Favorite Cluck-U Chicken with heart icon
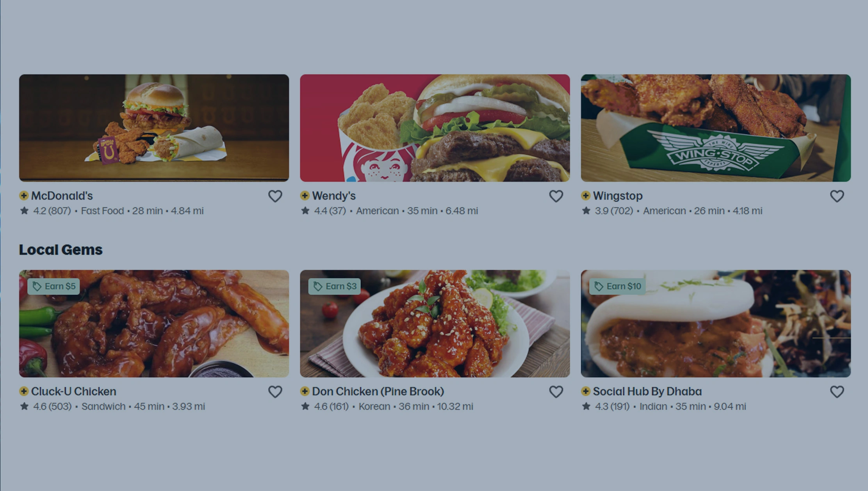 pyautogui.click(x=275, y=392)
